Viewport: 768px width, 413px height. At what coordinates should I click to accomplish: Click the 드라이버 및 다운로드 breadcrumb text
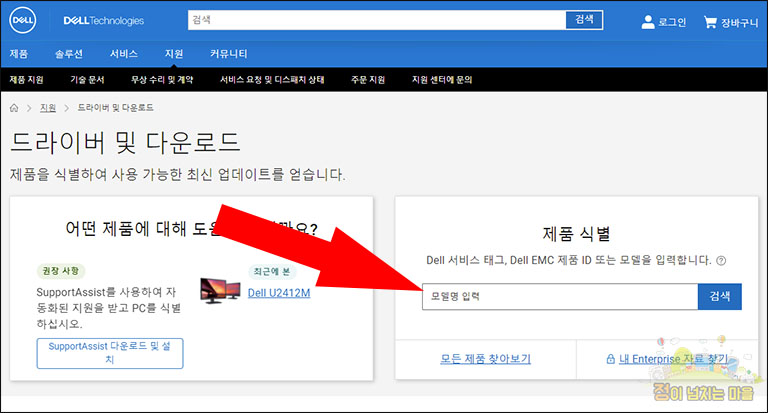point(116,108)
